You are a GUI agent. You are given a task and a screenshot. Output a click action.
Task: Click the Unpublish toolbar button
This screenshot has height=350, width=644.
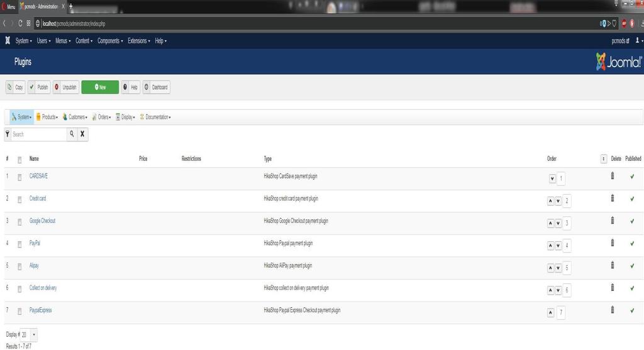coord(65,87)
